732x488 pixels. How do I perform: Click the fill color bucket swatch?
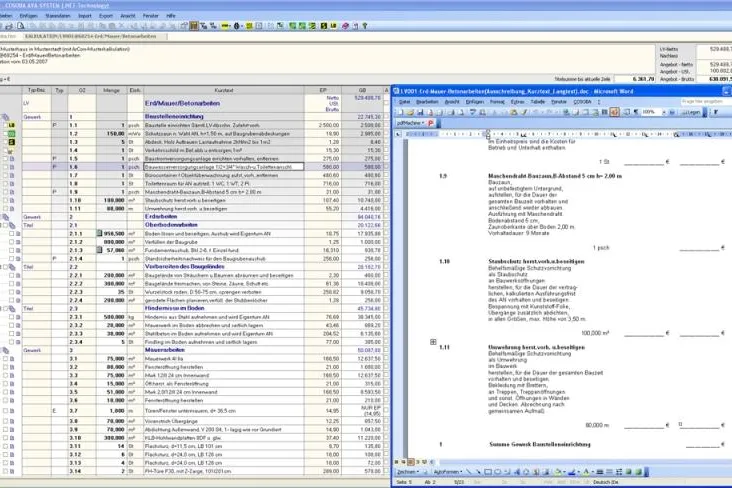coord(557,472)
